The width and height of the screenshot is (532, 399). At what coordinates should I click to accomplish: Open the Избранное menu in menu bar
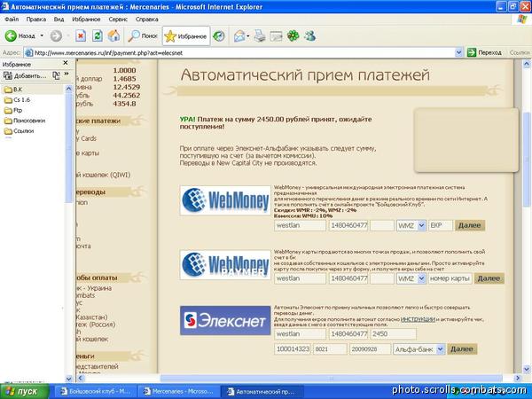pos(86,20)
